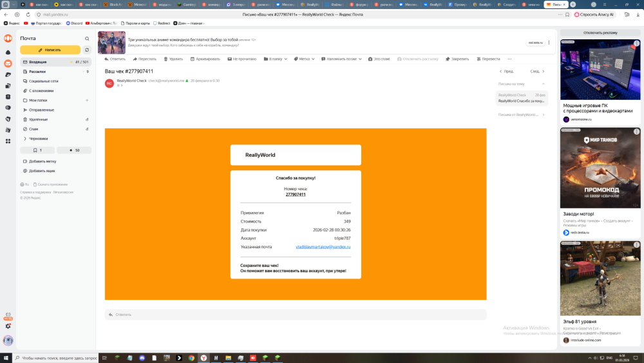644x363 pixels.
Task: Show unread messages filter 50
Action: click(x=74, y=150)
